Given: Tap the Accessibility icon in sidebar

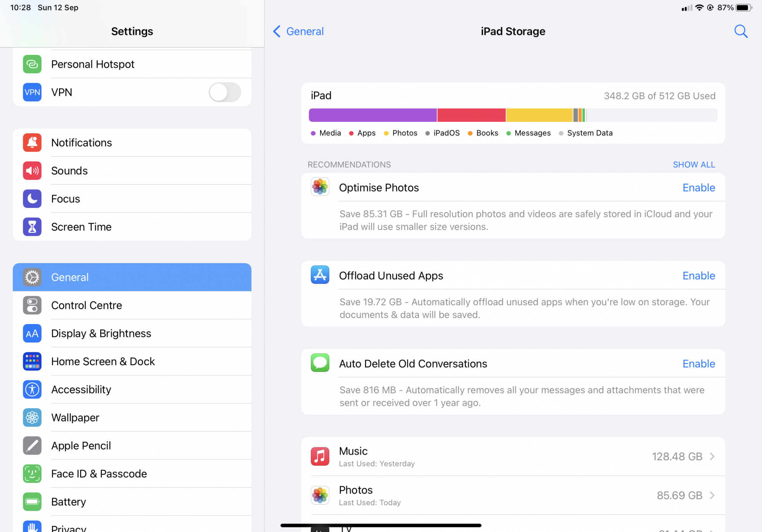Looking at the screenshot, I should point(32,390).
